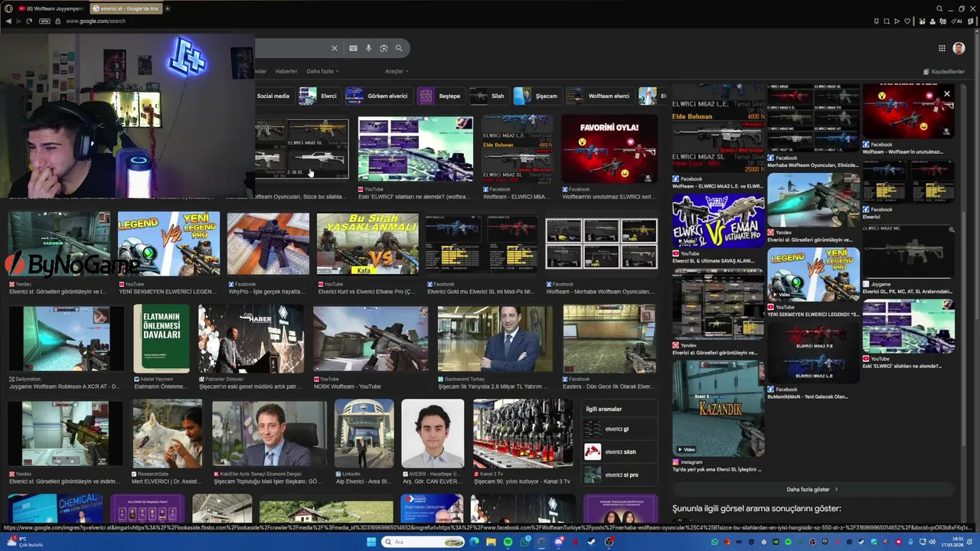
Task: Open the site lock icon in address bar
Action: pos(57,21)
